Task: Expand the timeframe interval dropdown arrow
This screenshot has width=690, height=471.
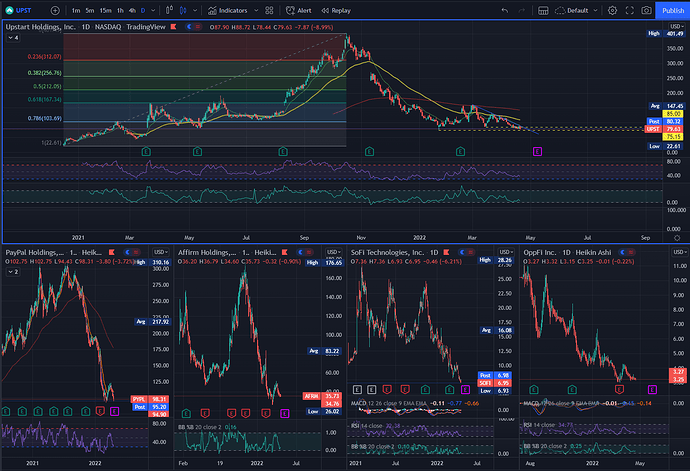Action: (x=153, y=11)
